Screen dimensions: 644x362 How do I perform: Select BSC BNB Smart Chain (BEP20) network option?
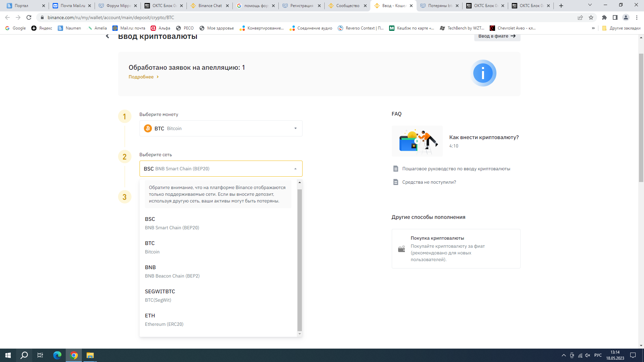click(x=218, y=223)
